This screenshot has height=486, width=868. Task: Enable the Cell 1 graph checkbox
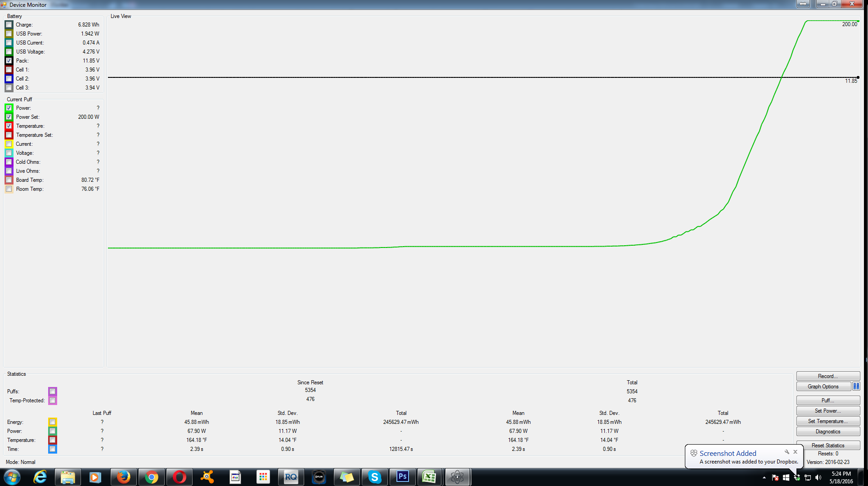coord(9,70)
